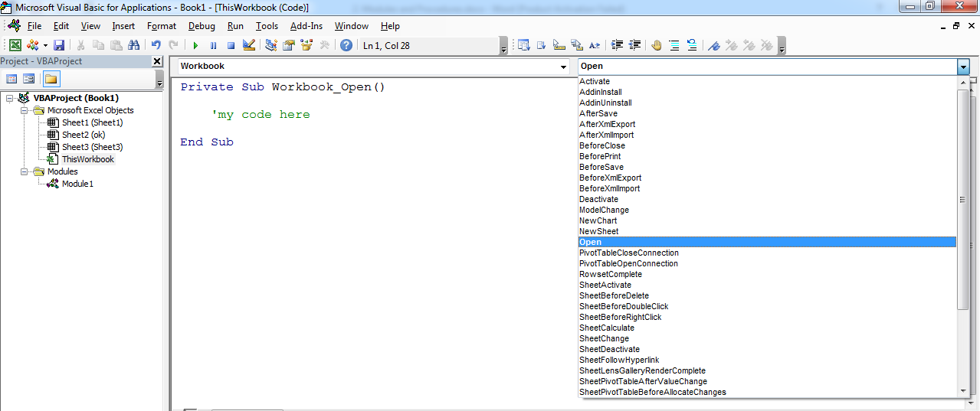This screenshot has height=411, width=980.
Task: Open the Workbook object dropdown
Action: pos(563,67)
